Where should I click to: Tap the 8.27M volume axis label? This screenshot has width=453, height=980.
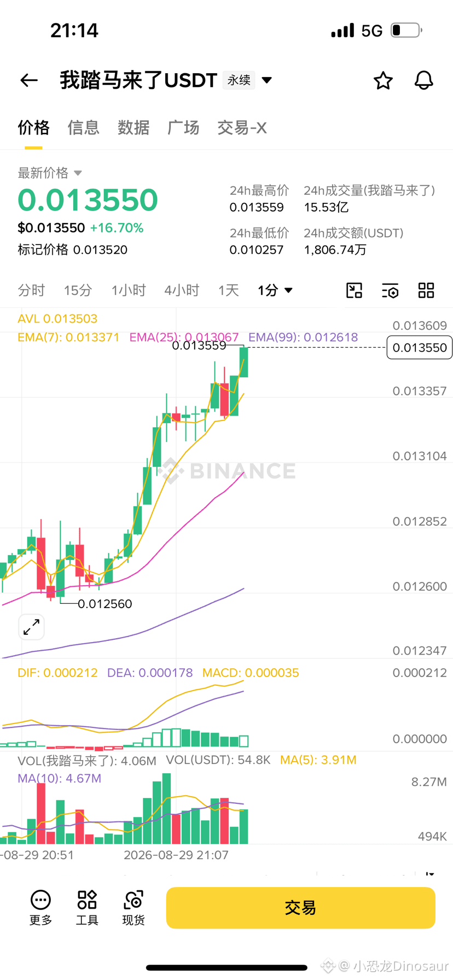(429, 782)
